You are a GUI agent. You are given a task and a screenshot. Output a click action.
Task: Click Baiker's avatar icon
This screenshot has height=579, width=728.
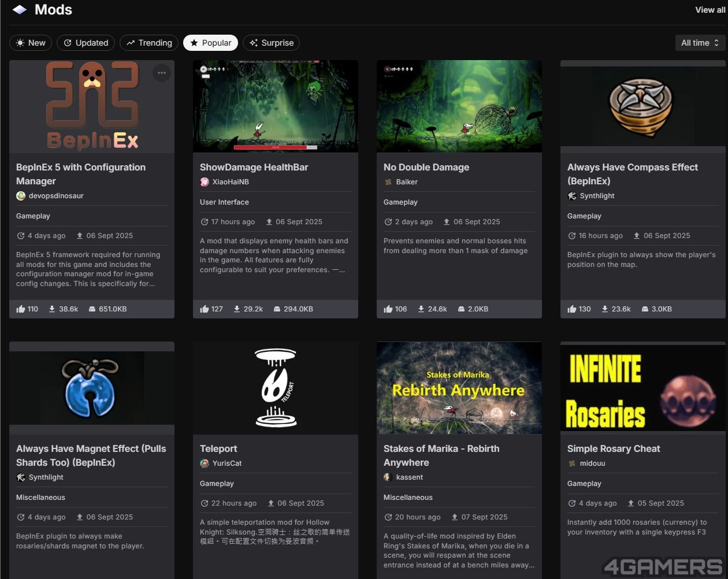coord(388,182)
